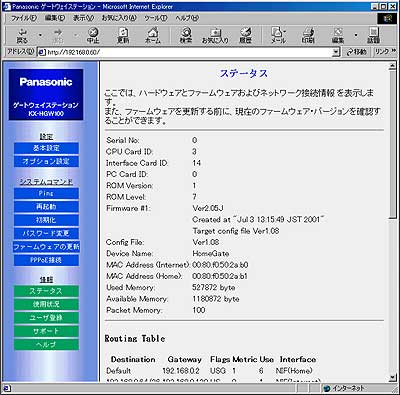
Task: Open the Back button history dropdown arrow
Action: click(40, 35)
